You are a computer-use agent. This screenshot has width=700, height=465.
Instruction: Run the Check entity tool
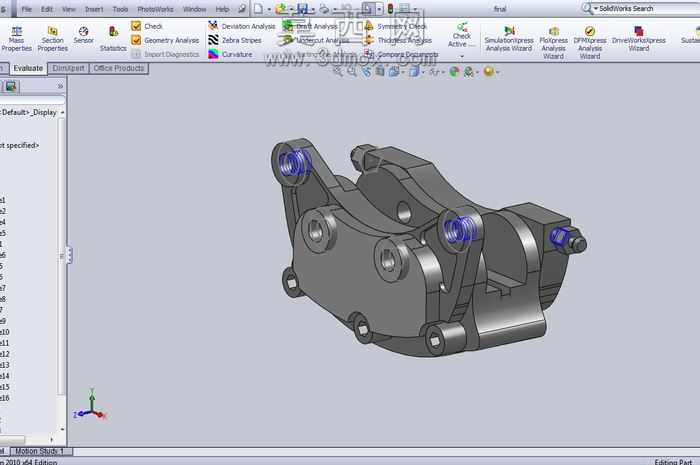(x=147, y=26)
